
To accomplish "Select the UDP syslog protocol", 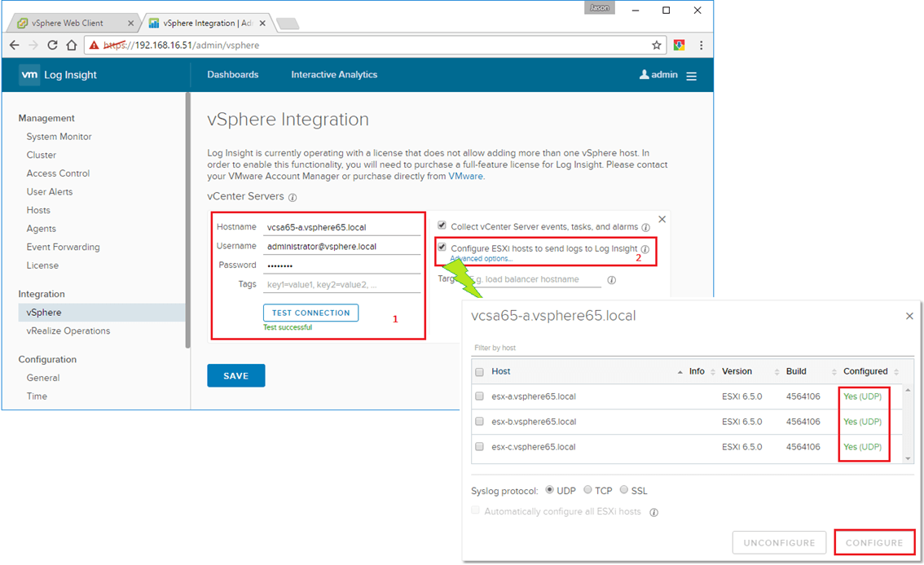I will (550, 489).
